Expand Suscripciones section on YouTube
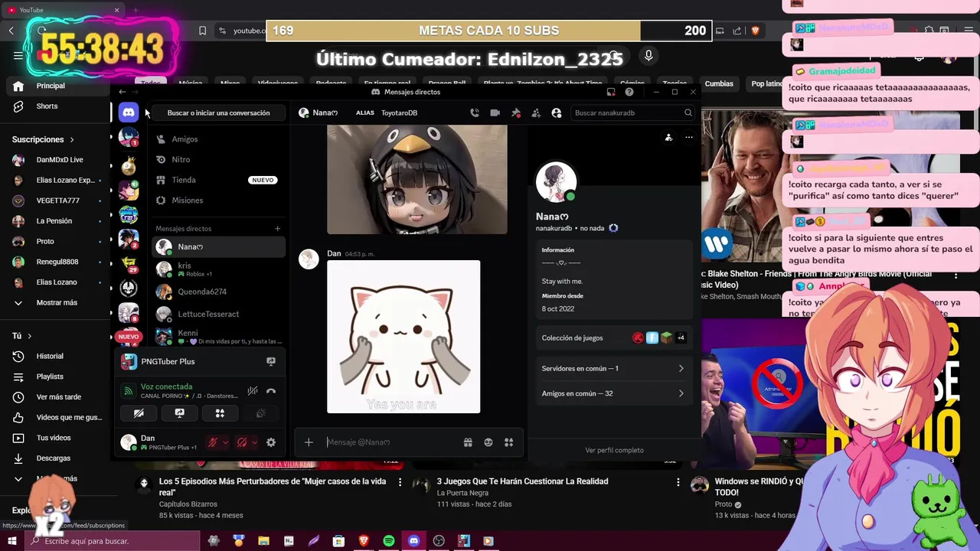980x551 pixels. point(44,139)
